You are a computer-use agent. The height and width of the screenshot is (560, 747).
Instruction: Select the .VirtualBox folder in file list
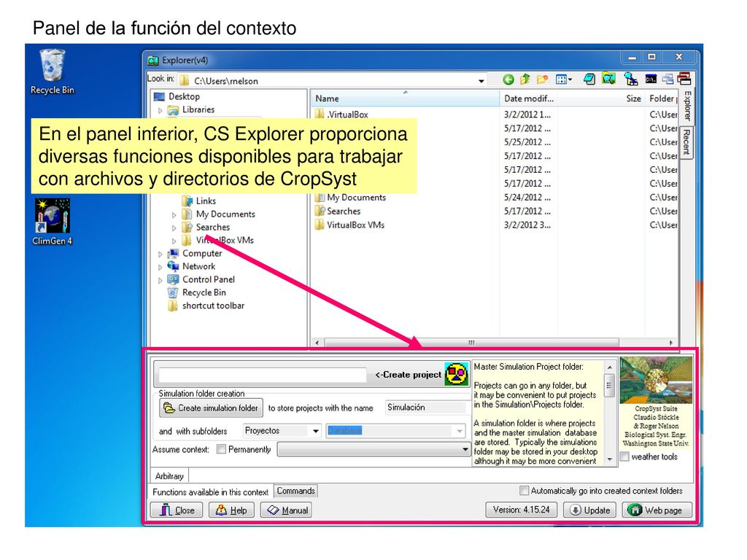[x=341, y=114]
